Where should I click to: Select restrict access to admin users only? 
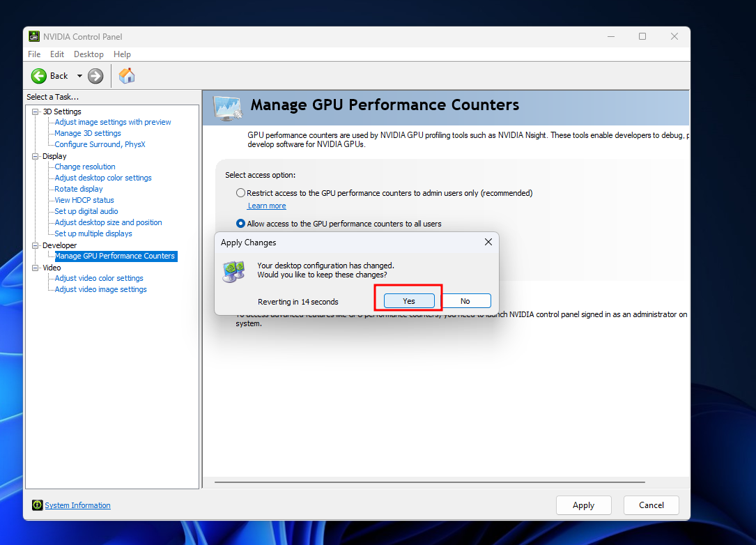pos(240,192)
